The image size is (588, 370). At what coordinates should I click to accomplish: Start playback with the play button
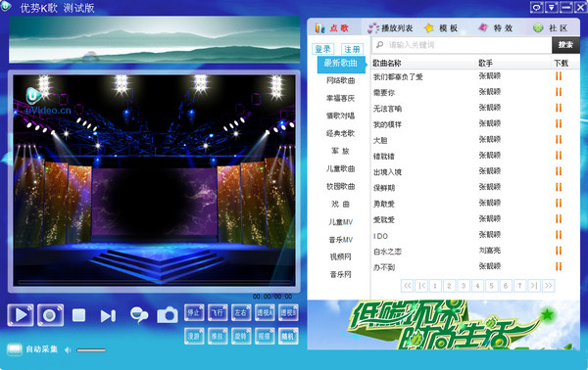coord(21,315)
